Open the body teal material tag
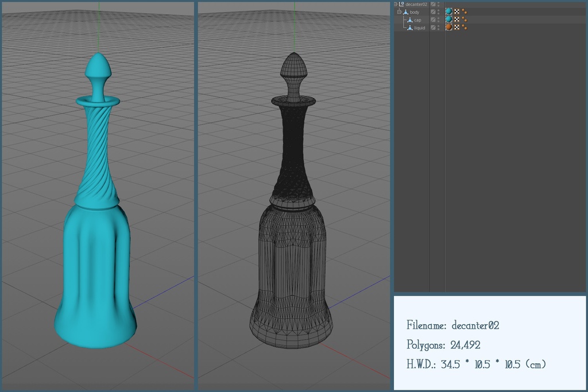 coord(448,11)
